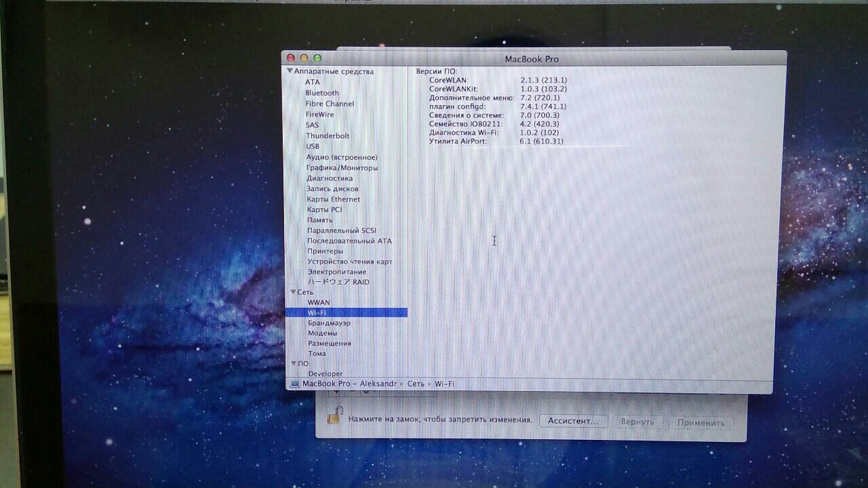
Task: Select Тома in the network list
Action: (x=317, y=353)
